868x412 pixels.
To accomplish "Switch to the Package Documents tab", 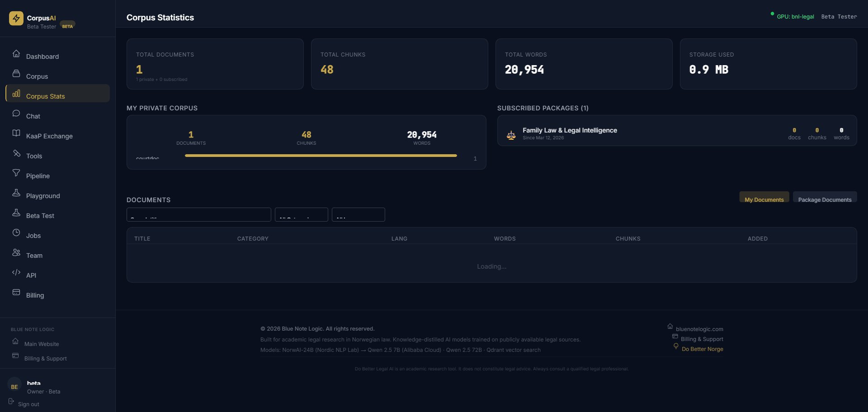I will [825, 199].
